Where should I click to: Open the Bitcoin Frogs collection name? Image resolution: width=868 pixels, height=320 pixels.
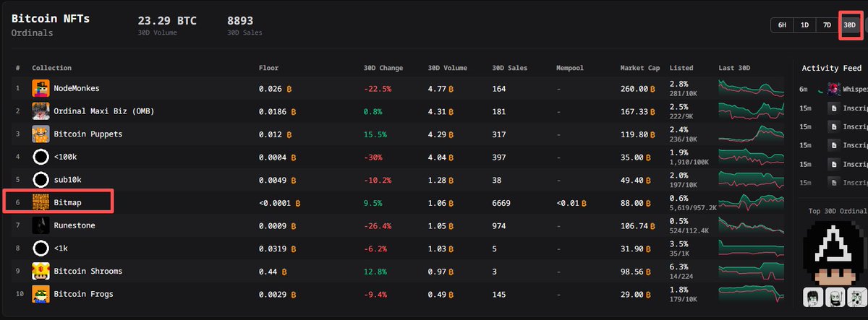pyautogui.click(x=83, y=294)
